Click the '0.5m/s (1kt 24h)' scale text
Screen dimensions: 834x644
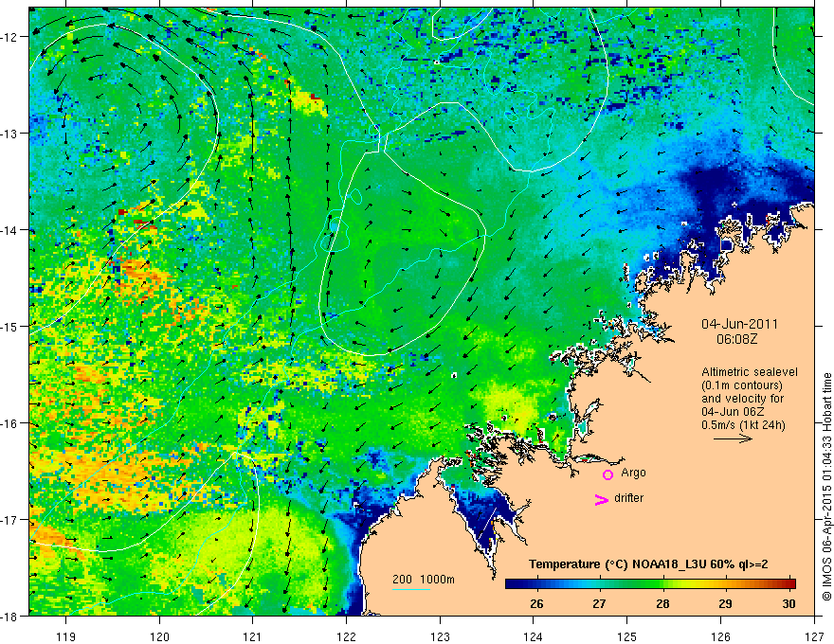pos(743,425)
